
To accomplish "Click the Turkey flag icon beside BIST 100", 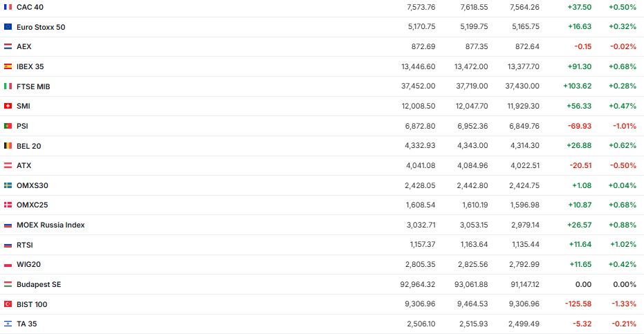I will (8, 304).
